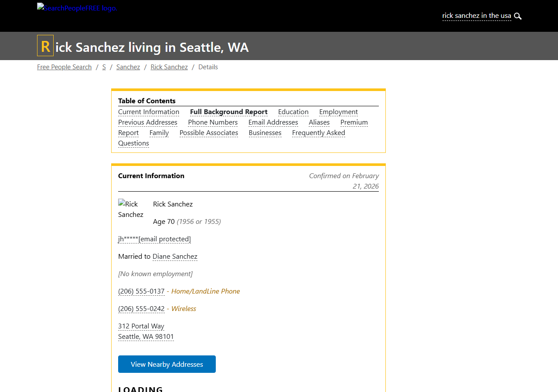This screenshot has height=392, width=558.
Task: Click the SearchPeopleFREE logo
Action: pos(77,7)
